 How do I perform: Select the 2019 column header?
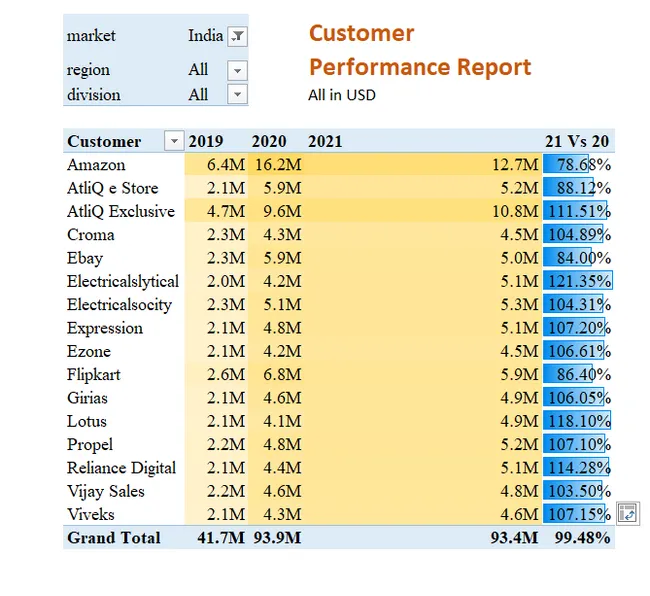(x=206, y=141)
